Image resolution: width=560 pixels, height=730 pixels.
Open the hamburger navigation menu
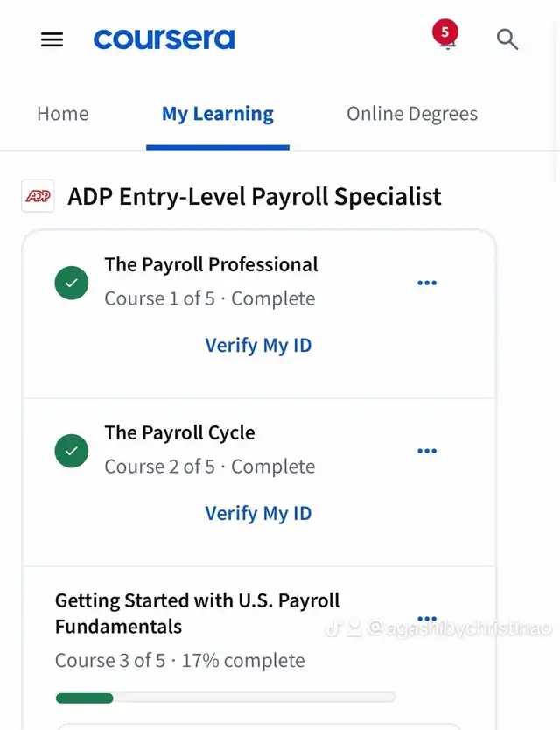coord(52,39)
